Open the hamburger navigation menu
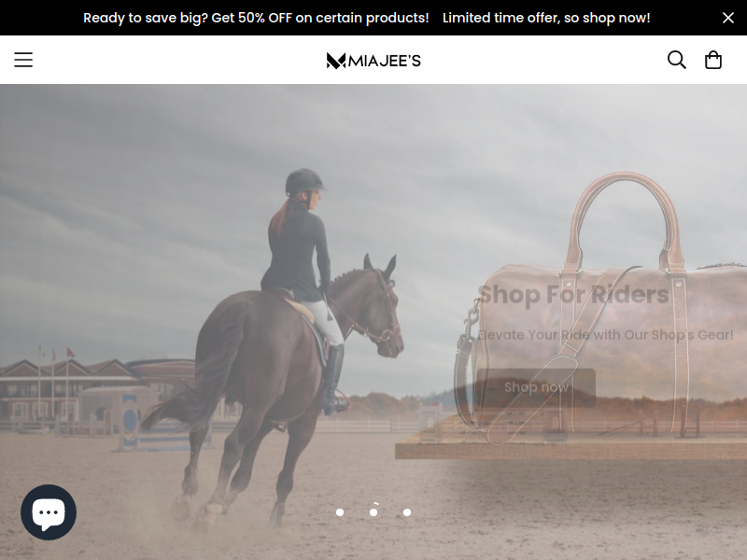This screenshot has height=560, width=747. coord(22,60)
